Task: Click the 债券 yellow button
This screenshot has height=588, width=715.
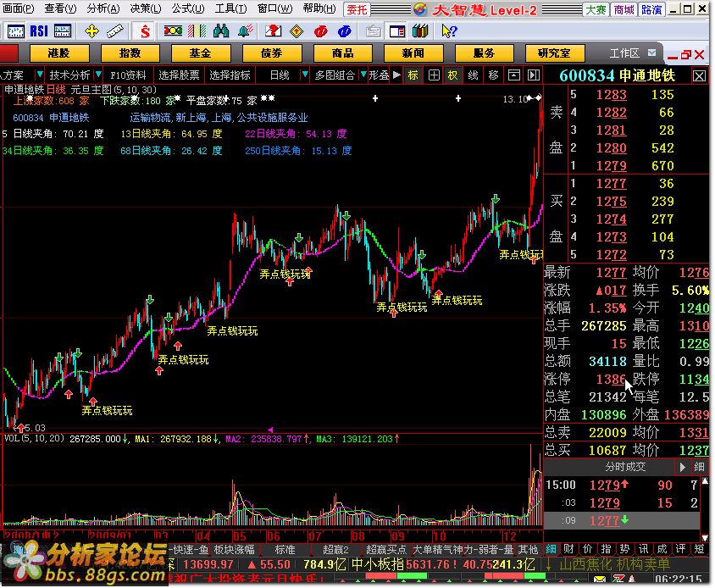Action: pos(272,53)
